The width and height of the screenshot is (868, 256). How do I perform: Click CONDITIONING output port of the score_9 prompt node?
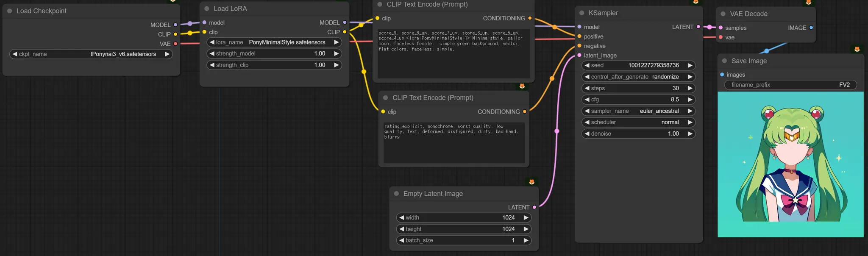tap(530, 18)
